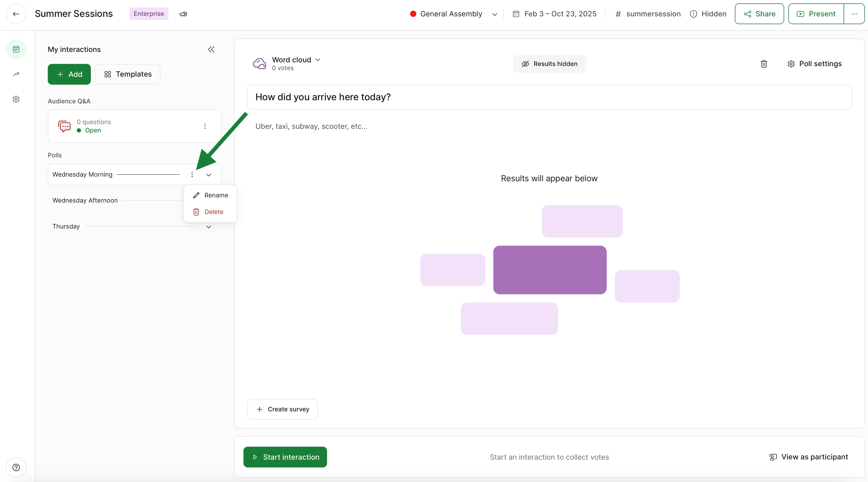868x482 pixels.
Task: Toggle the Hidden event privacy status
Action: [x=708, y=14]
